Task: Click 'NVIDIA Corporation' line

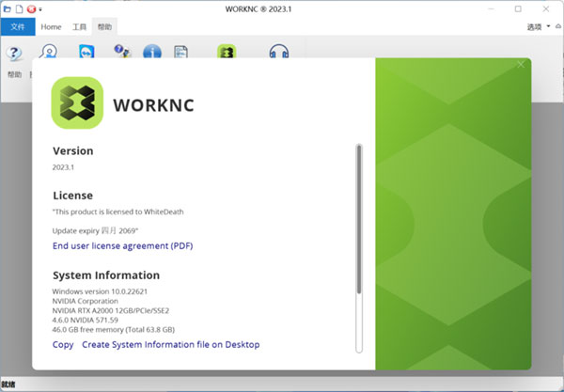Action: coord(86,301)
